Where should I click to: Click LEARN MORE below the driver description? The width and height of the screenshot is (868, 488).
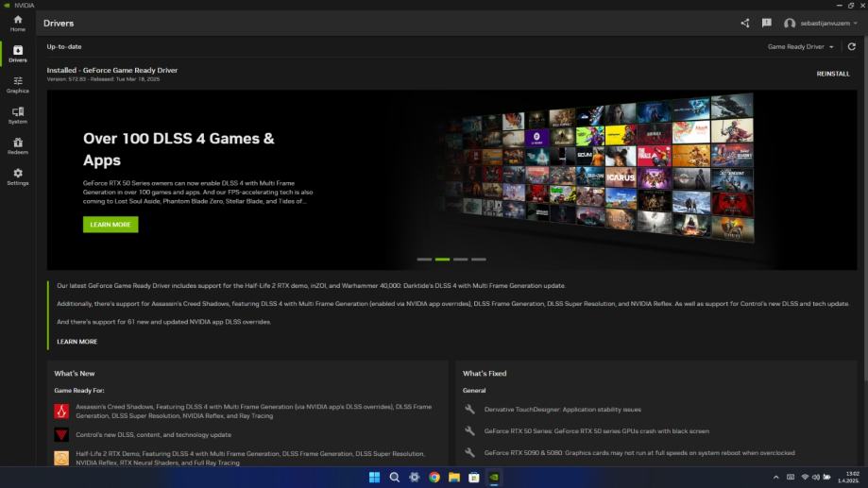pos(77,342)
